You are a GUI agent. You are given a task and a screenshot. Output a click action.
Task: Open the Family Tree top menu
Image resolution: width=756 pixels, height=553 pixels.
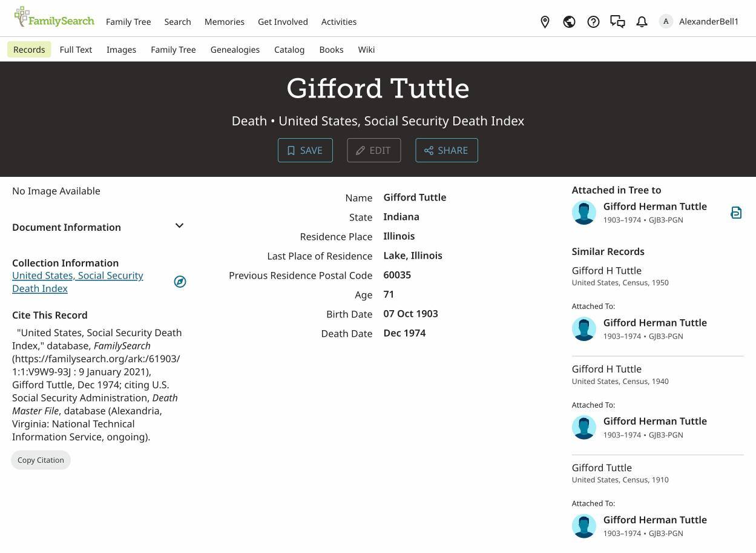(x=128, y=22)
